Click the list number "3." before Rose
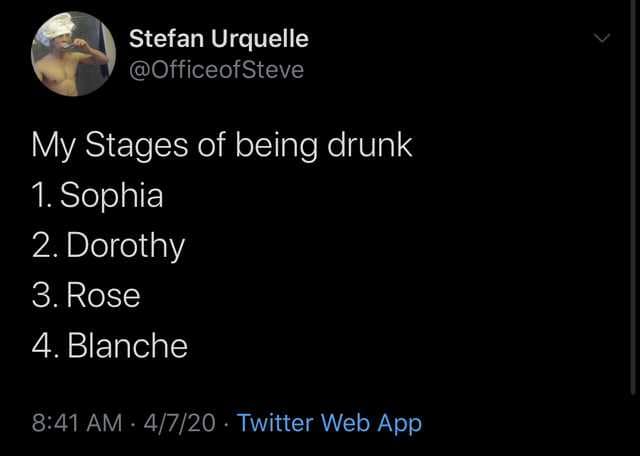Viewport: 640px width, 456px height. [43, 296]
